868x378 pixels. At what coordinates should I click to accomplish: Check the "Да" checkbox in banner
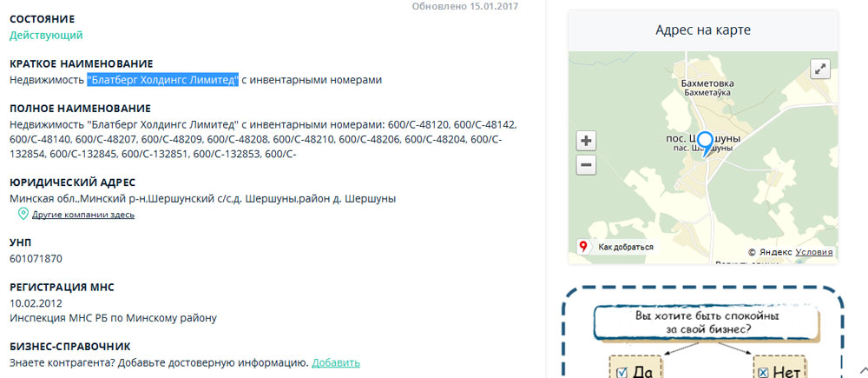point(622,372)
